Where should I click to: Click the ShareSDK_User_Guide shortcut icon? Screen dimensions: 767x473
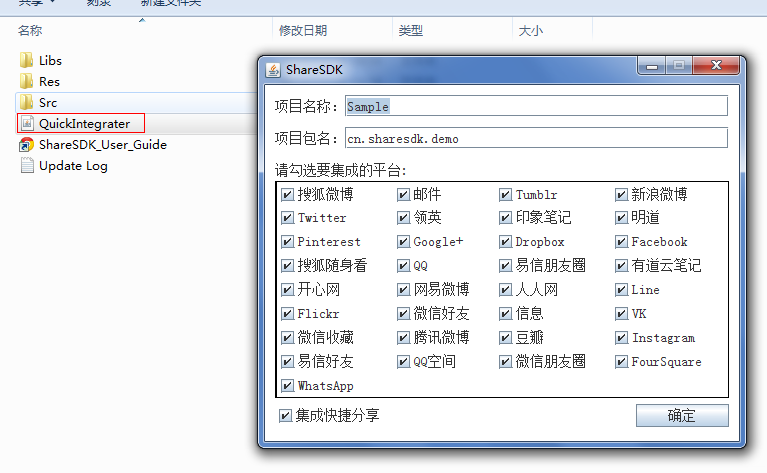[x=26, y=145]
